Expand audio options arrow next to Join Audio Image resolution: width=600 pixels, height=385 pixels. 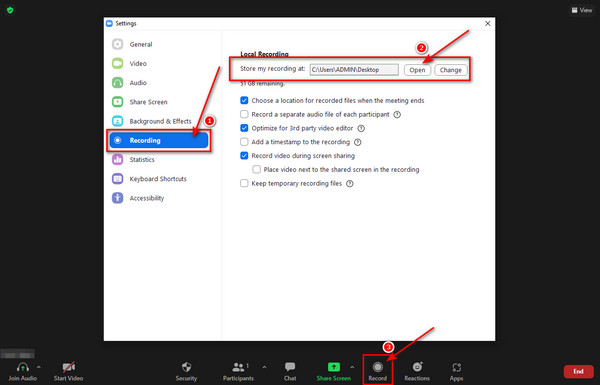(x=39, y=367)
